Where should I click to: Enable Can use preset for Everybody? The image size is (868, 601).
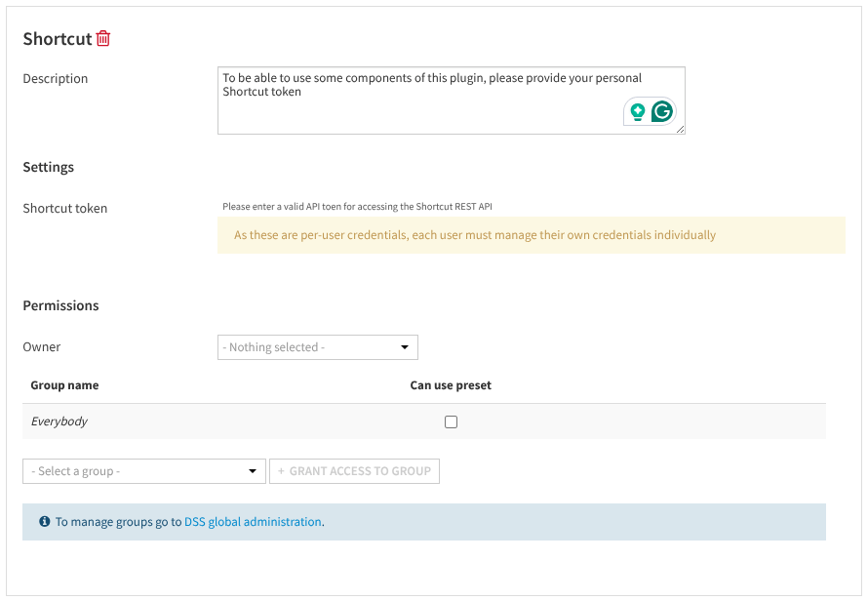(451, 422)
